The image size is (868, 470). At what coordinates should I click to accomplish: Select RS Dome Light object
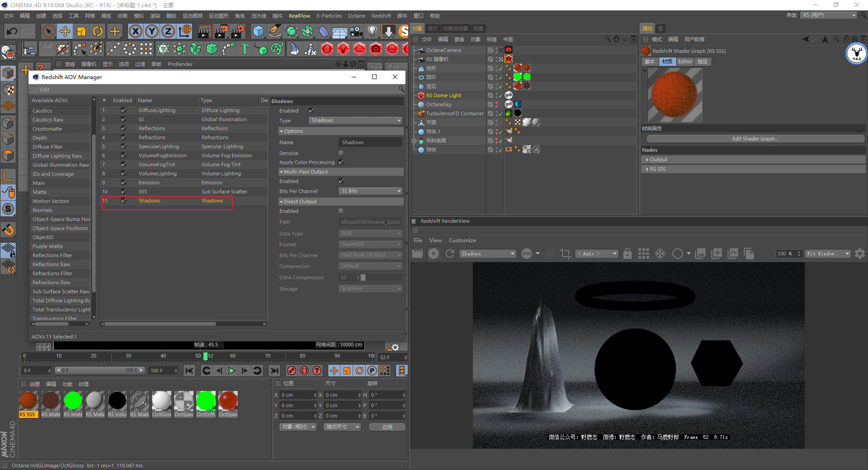pyautogui.click(x=443, y=95)
